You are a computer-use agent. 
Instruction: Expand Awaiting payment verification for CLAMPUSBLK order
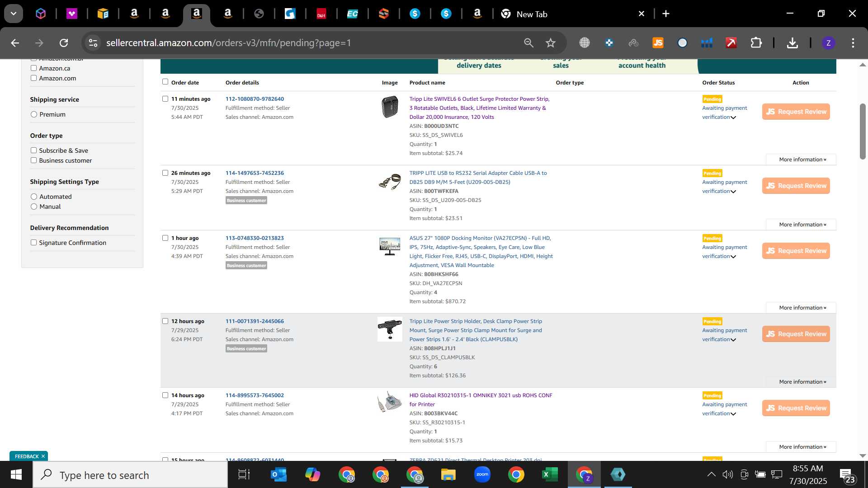pyautogui.click(x=725, y=335)
